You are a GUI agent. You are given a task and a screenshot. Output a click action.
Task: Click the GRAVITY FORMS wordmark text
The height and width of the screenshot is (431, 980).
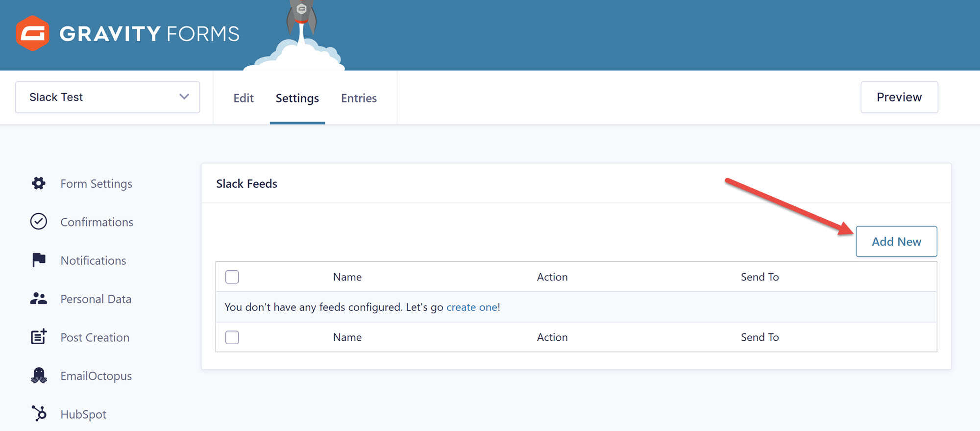coord(149,34)
